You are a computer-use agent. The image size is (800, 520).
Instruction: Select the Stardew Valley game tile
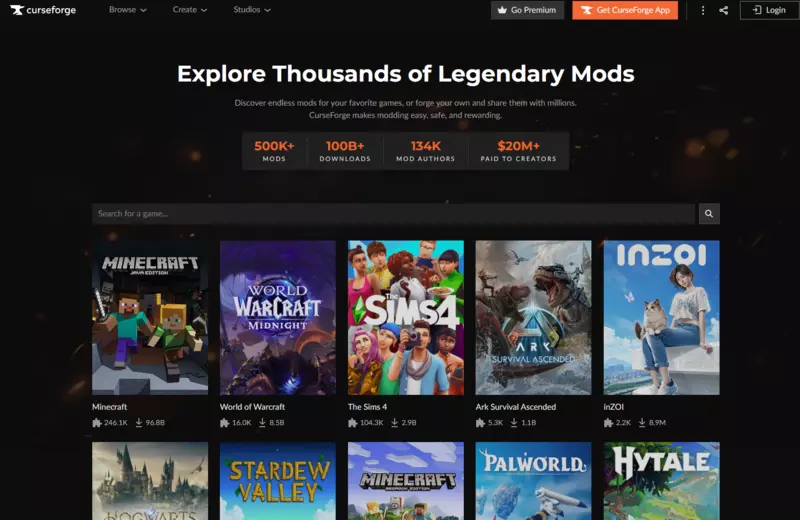(x=278, y=481)
